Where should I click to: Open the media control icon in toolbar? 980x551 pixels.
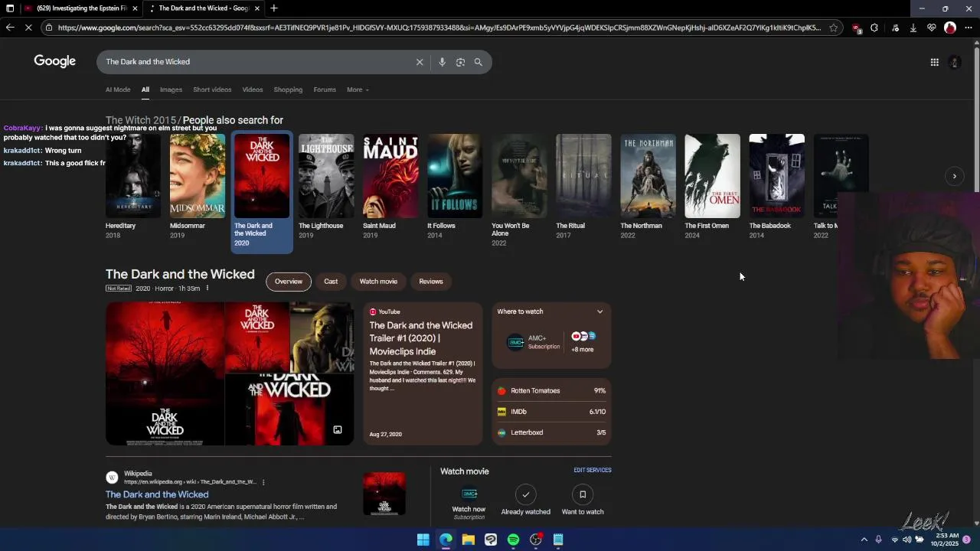coord(895,28)
